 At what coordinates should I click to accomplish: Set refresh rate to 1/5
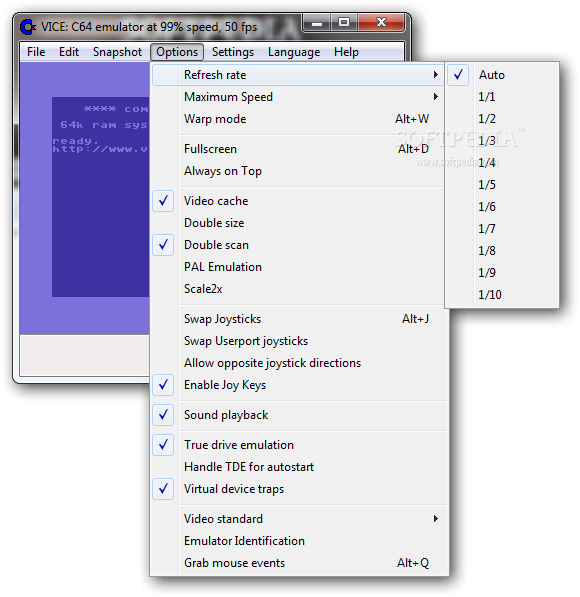502,185
